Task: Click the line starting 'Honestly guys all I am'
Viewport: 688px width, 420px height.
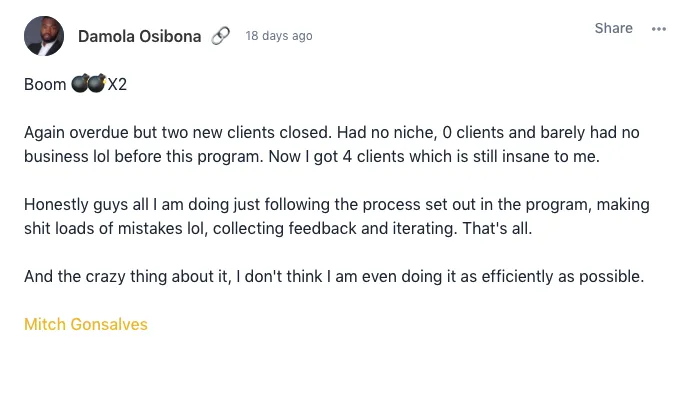Action: [x=337, y=205]
